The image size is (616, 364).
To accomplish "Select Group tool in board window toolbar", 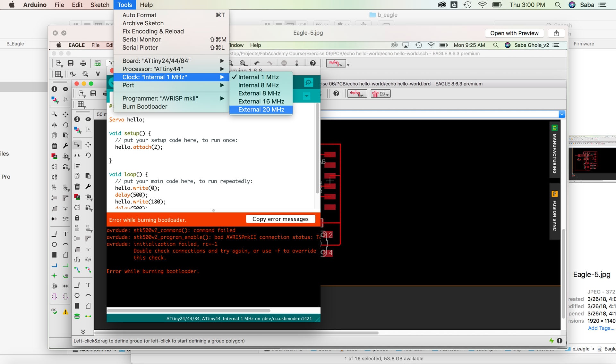I will click(77, 145).
